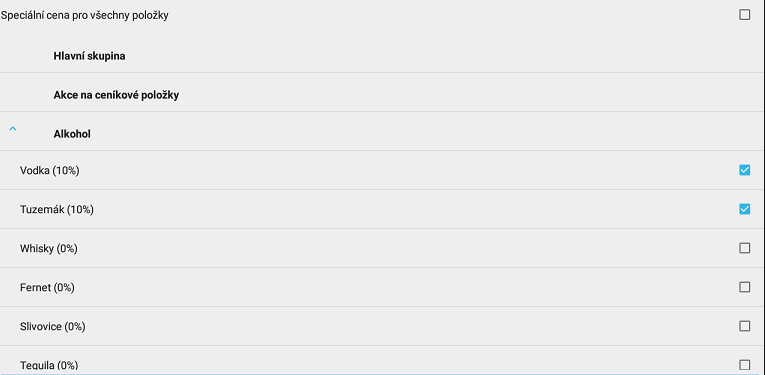Uncheck the Vodka (10%) checkbox
This screenshot has height=375, width=765.
click(745, 170)
